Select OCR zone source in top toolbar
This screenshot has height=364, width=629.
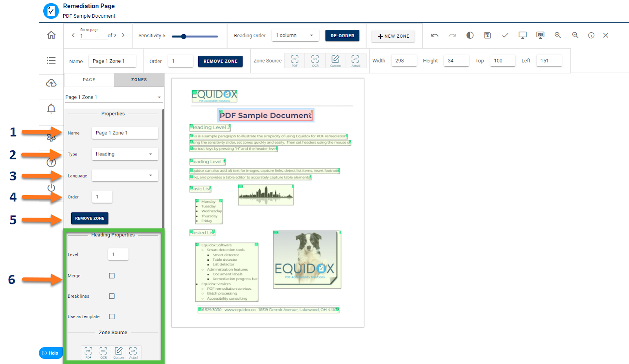coord(315,61)
